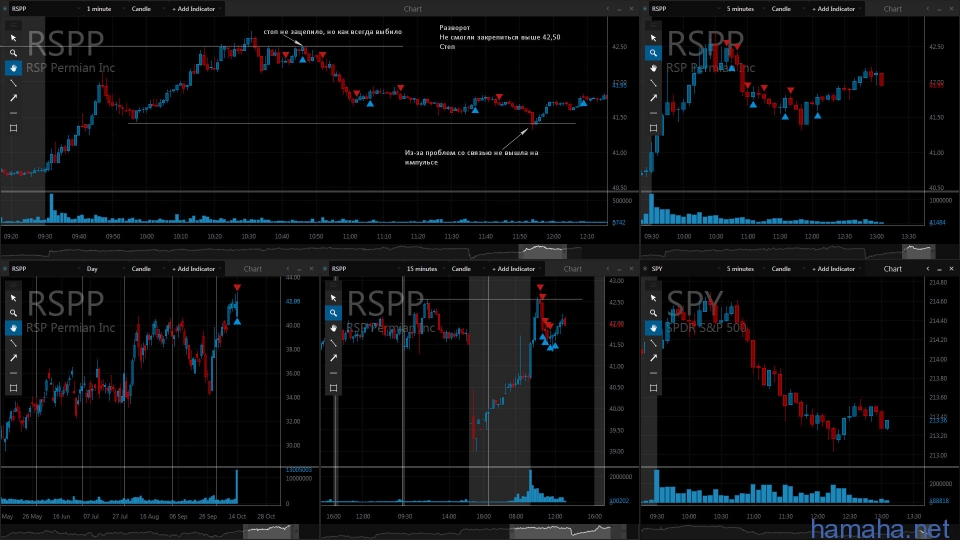Open the SPY symbol selector

684,269
